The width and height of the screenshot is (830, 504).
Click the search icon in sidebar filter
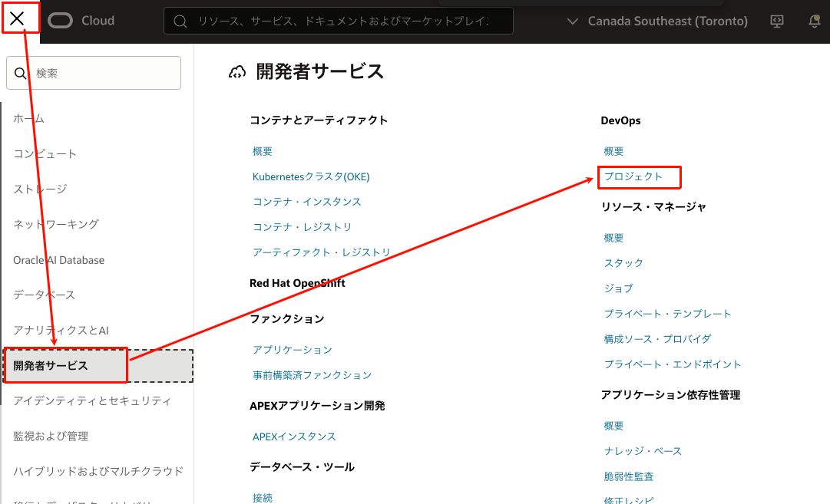pos(21,74)
